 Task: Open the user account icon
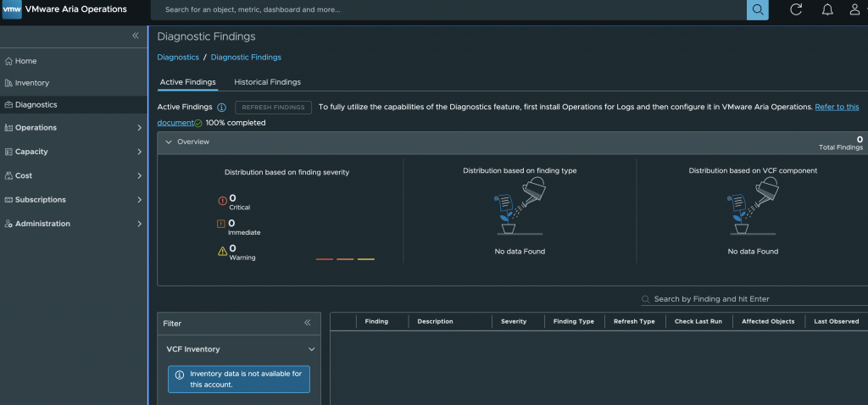[854, 9]
